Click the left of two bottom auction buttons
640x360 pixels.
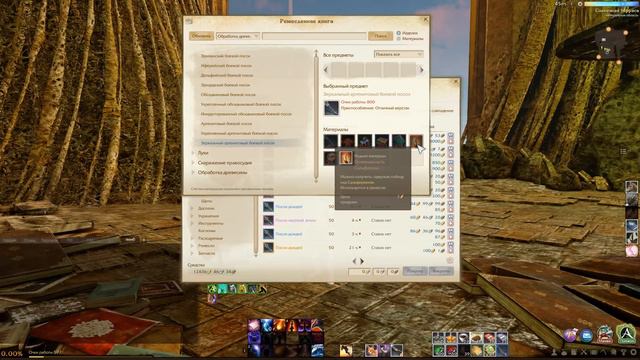[x=415, y=271]
